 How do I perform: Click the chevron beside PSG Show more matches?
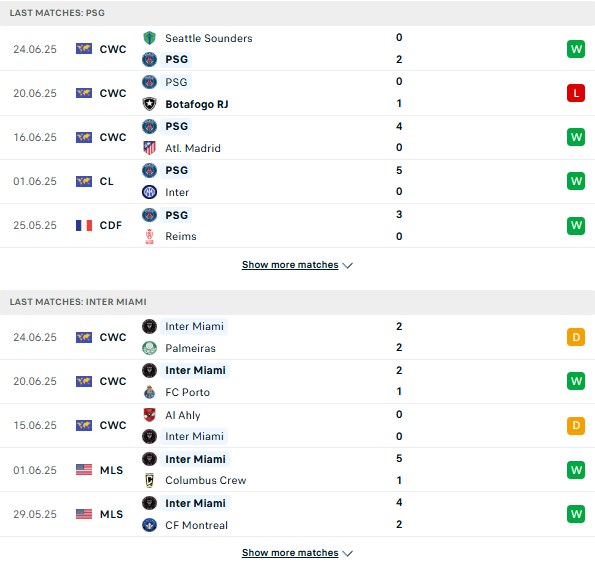pyautogui.click(x=348, y=265)
